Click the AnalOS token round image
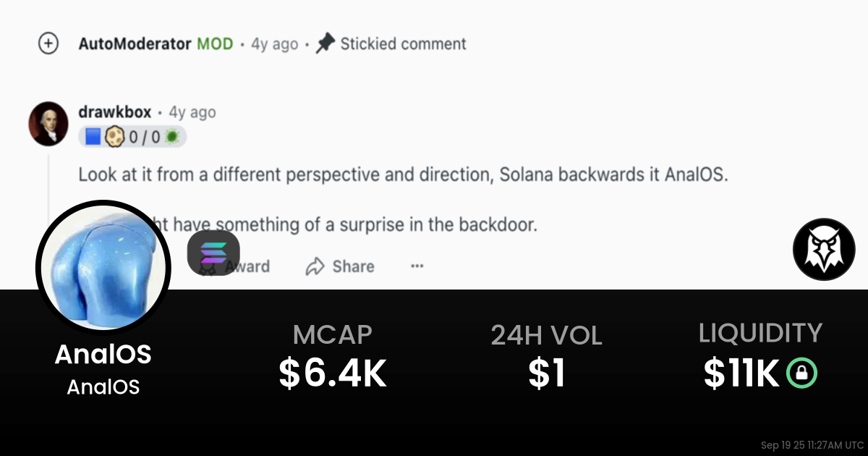The width and height of the screenshot is (868, 456). pyautogui.click(x=103, y=267)
